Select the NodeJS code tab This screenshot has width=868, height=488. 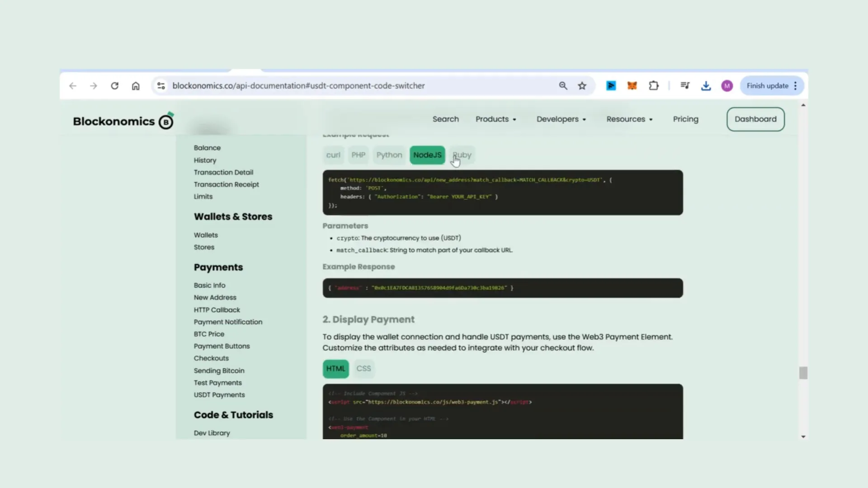click(x=427, y=155)
